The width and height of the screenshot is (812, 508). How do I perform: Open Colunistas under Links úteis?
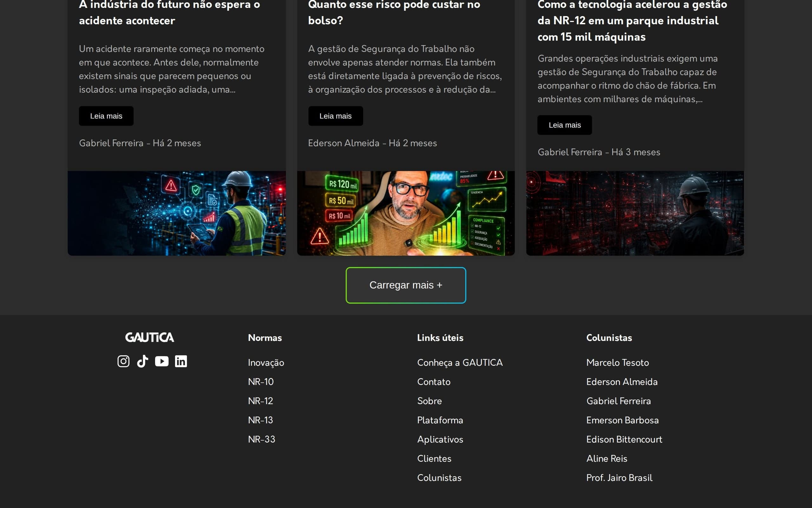tap(439, 478)
